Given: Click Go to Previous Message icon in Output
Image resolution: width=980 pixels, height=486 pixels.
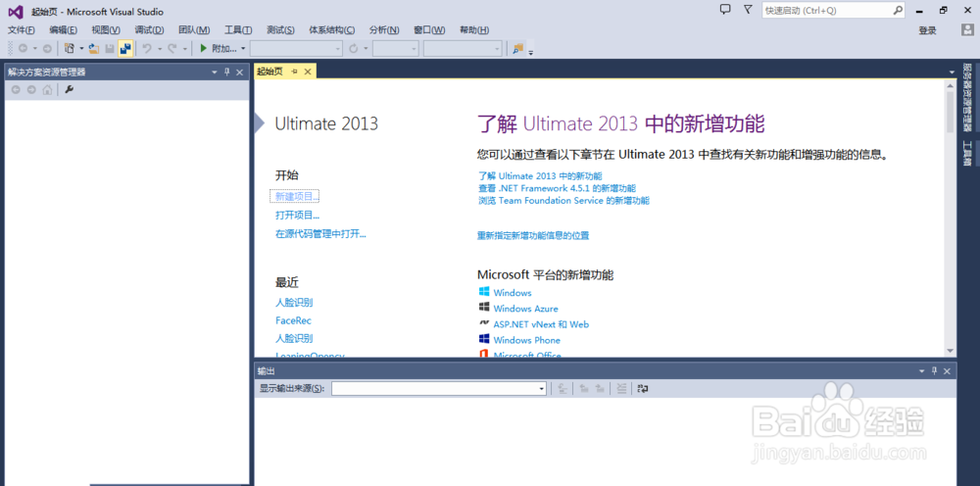Looking at the screenshot, I should 584,389.
